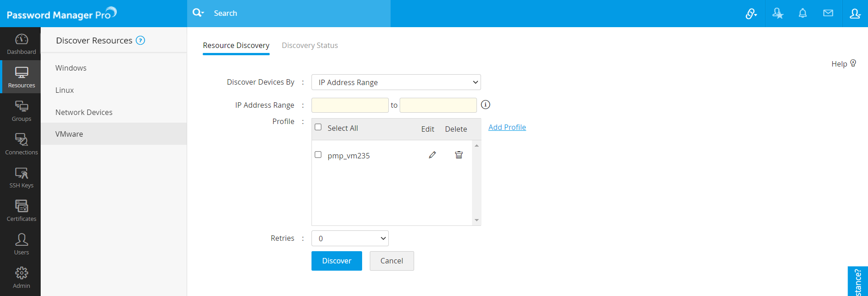
Task: Click the IP Address Range info icon
Action: (486, 105)
